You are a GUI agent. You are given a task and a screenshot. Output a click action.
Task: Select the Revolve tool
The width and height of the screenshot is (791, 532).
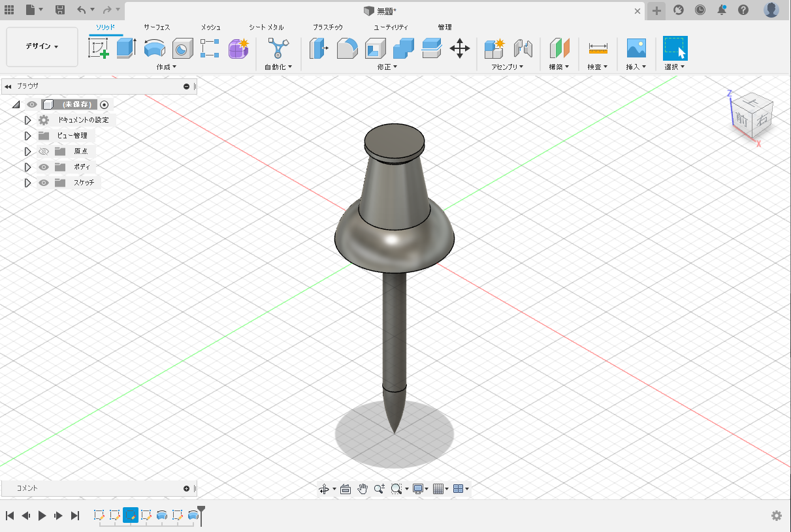click(x=154, y=48)
